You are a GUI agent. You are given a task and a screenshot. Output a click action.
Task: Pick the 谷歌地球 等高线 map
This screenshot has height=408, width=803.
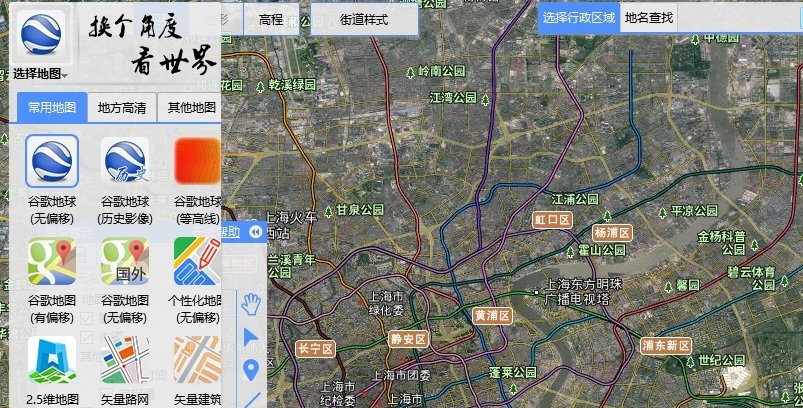(197, 162)
